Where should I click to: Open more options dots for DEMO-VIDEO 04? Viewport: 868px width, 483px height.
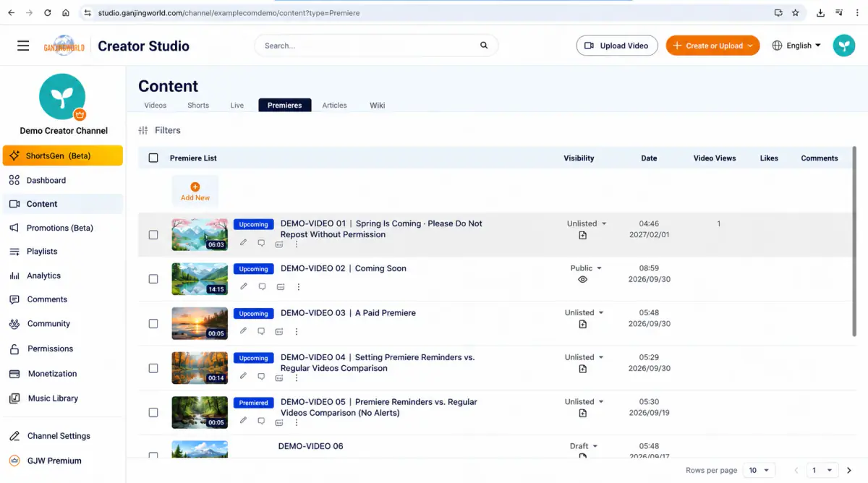click(296, 377)
